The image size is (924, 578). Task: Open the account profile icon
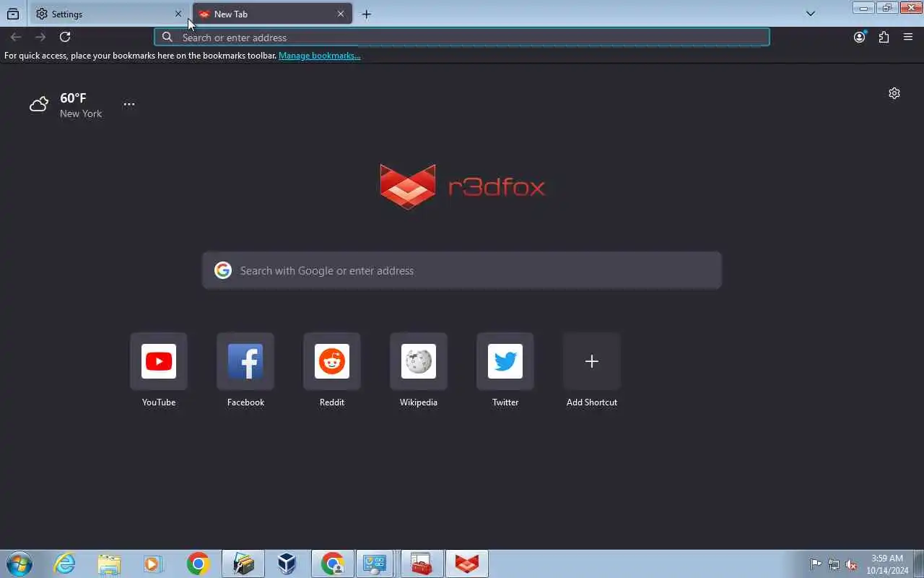tap(859, 37)
